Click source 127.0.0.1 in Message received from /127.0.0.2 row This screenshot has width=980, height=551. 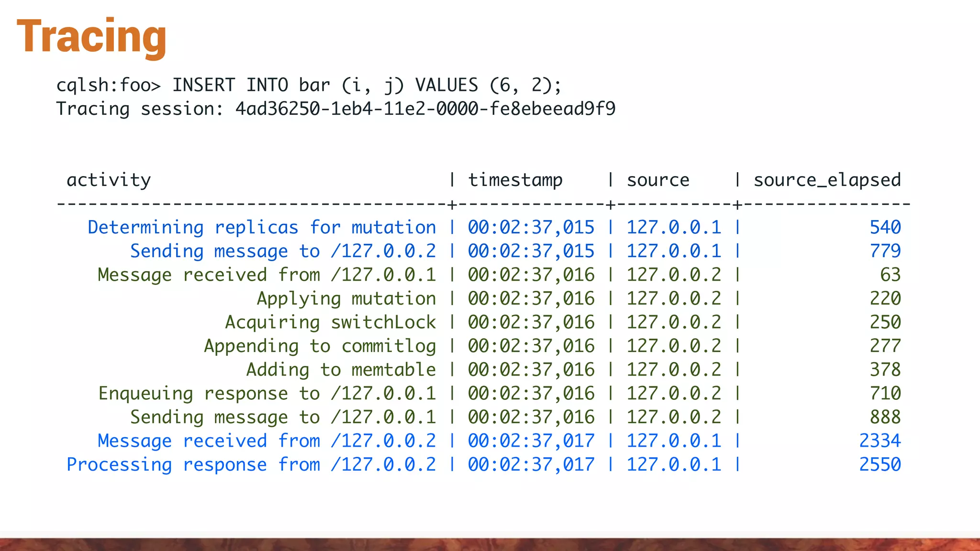point(674,441)
